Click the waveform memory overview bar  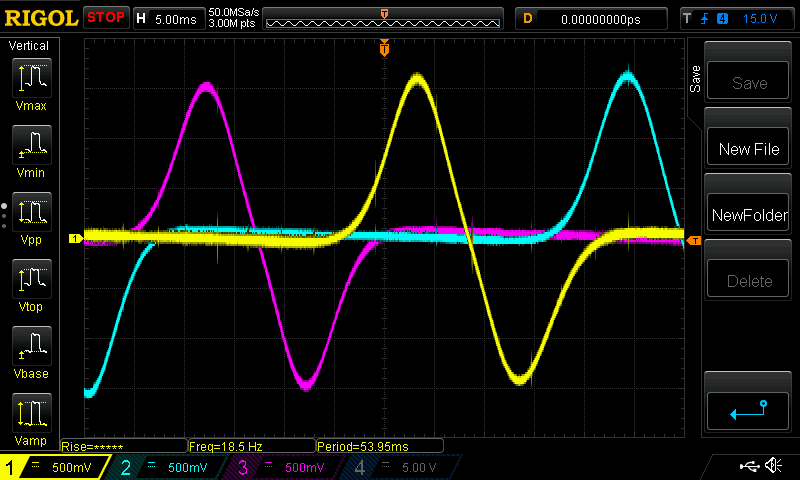coord(383,19)
